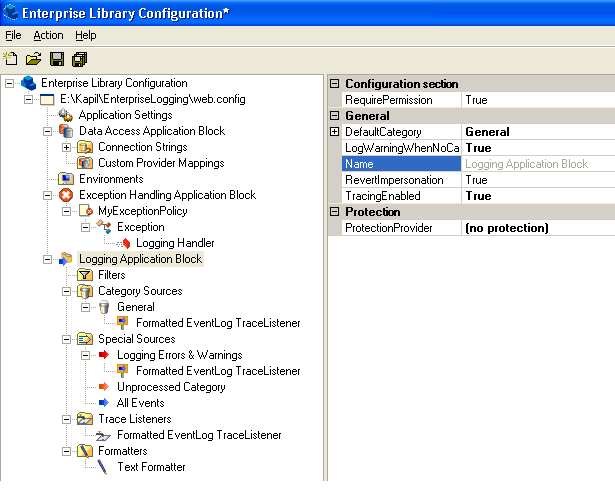The width and height of the screenshot is (615, 490).
Task: Collapse the Logging Application Block node
Action: (x=47, y=259)
